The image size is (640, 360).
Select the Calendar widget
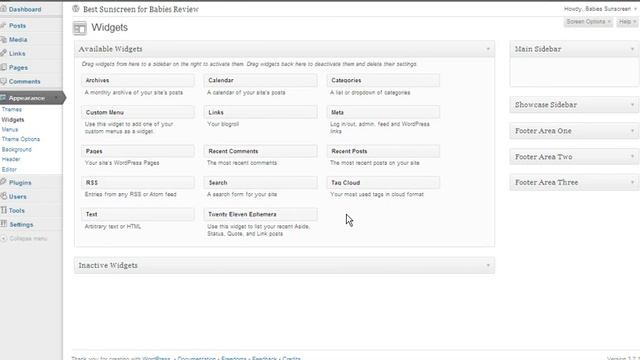click(260, 80)
